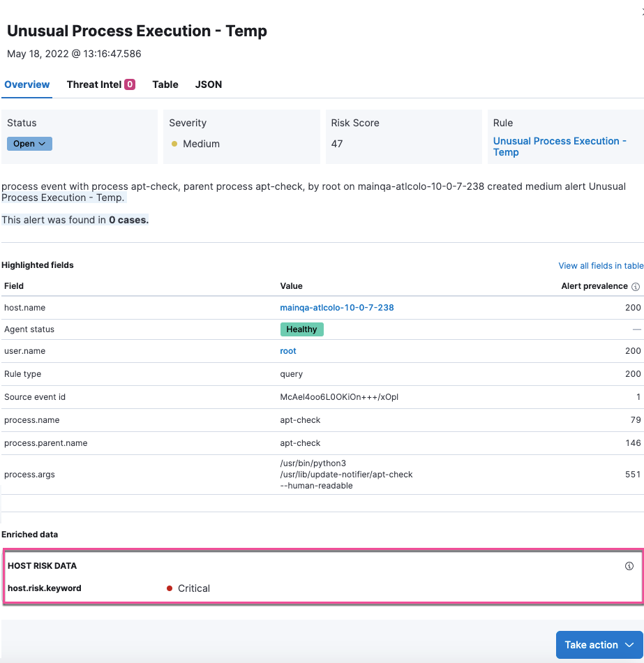Switch to the Table tab
The image size is (644, 663).
(x=165, y=84)
